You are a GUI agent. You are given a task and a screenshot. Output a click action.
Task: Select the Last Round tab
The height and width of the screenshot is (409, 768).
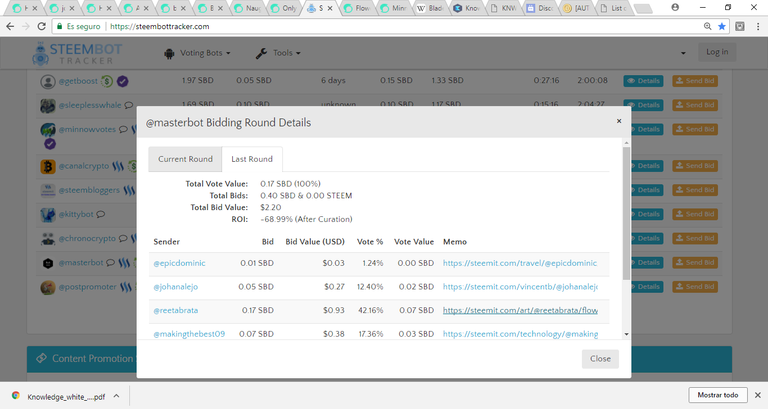click(252, 159)
